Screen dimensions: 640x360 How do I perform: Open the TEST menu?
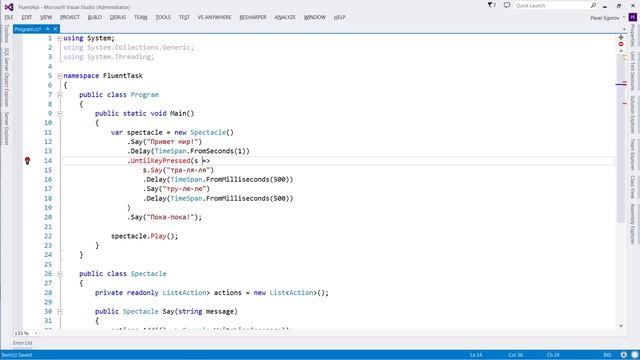coord(184,17)
